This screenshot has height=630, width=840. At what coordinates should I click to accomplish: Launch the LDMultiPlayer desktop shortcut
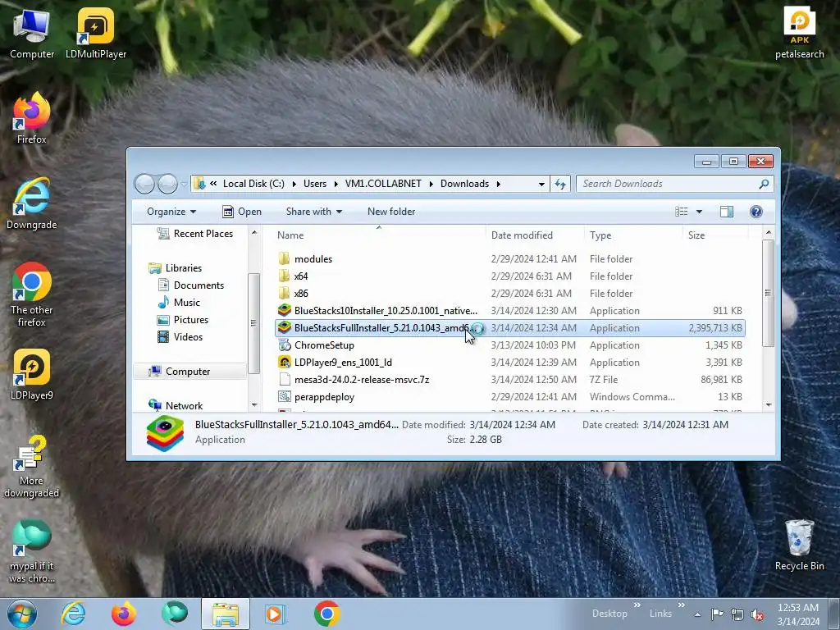(x=96, y=34)
